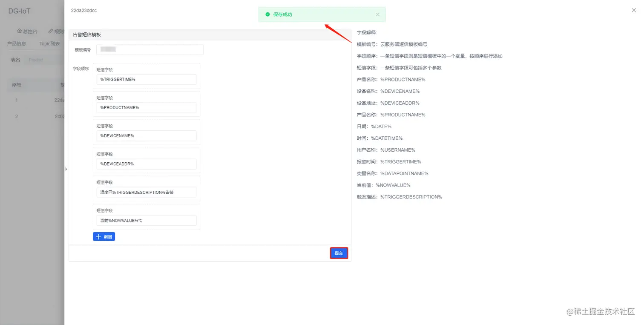This screenshot has height=325, width=644.
Task: Click the 变量名称：%DATAPOINTNAME% explanation line
Action: pyautogui.click(x=393, y=173)
